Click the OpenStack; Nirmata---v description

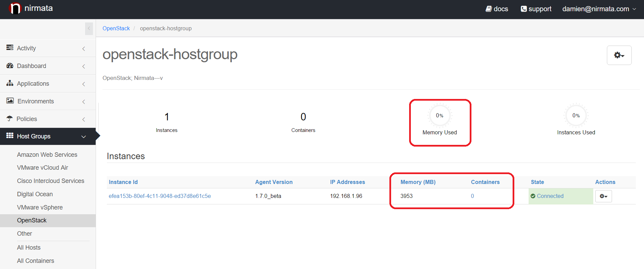pos(133,78)
